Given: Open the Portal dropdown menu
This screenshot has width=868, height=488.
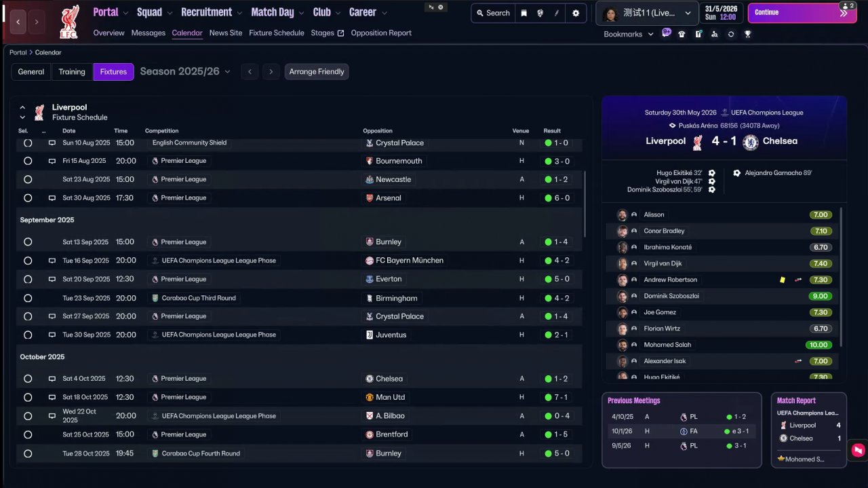Looking at the screenshot, I should pyautogui.click(x=111, y=12).
